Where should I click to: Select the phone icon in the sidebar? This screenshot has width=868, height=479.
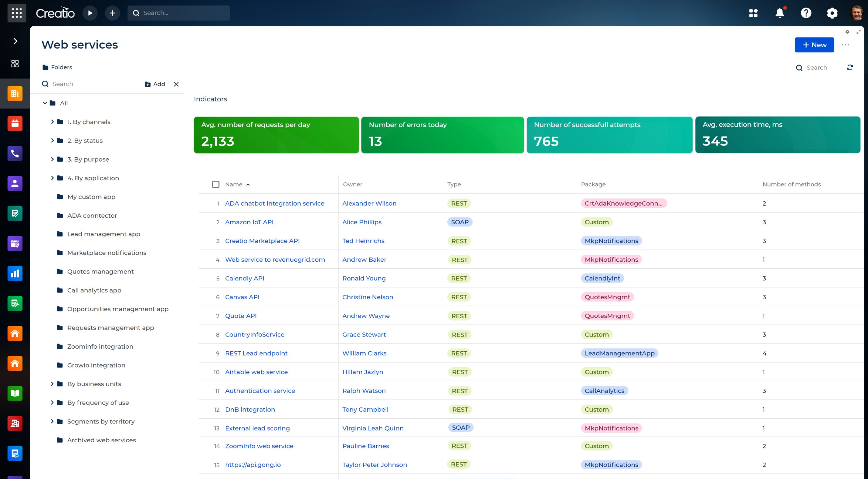[x=15, y=153]
